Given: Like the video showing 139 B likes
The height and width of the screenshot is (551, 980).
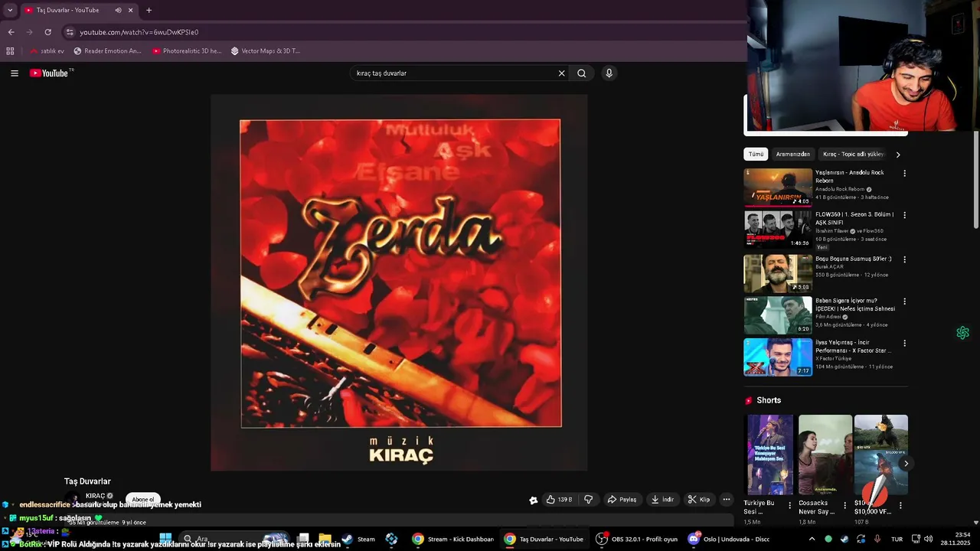Looking at the screenshot, I should 559,500.
